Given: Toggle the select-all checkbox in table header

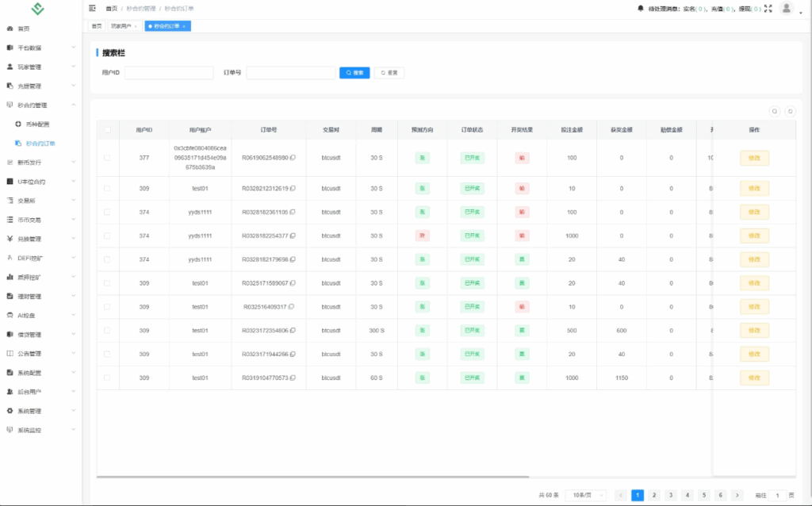Looking at the screenshot, I should click(x=107, y=130).
